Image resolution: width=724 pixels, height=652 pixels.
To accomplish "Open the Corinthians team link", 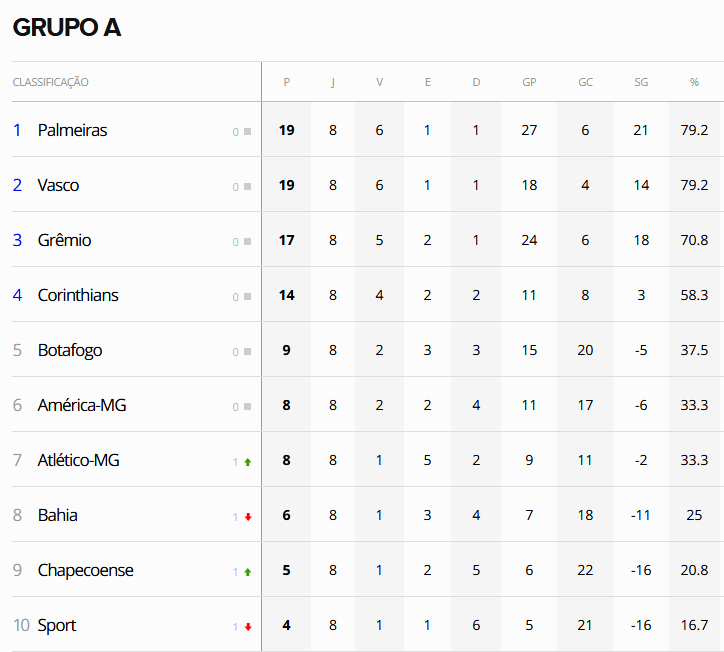I will [78, 295].
